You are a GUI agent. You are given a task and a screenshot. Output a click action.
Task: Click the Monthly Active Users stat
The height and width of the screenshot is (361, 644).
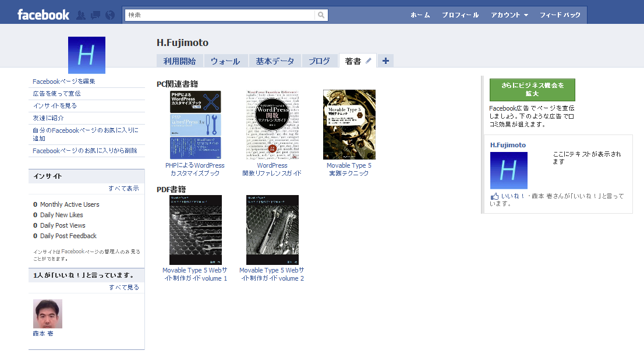click(x=66, y=204)
